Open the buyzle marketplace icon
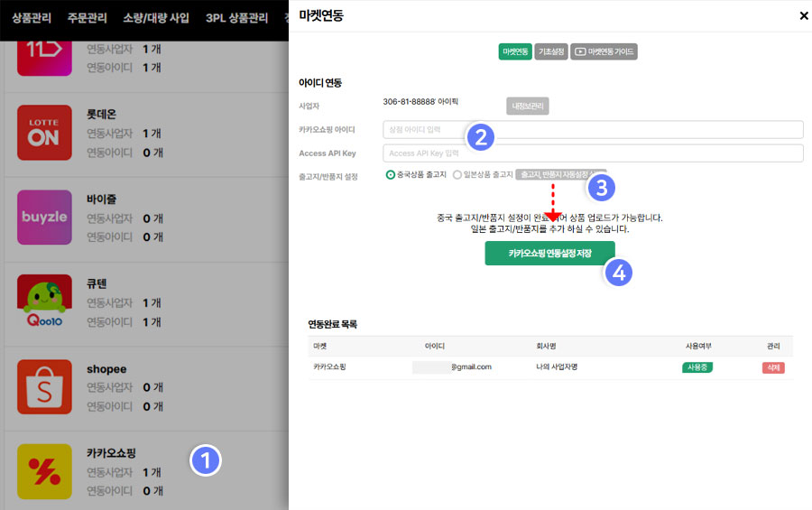 coord(44,217)
